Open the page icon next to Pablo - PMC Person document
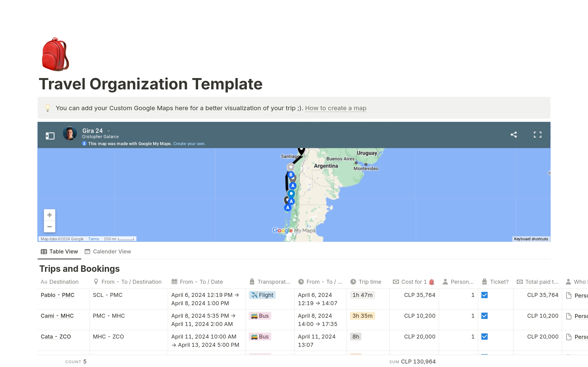Viewport: 588px width, 367px height. click(x=569, y=295)
